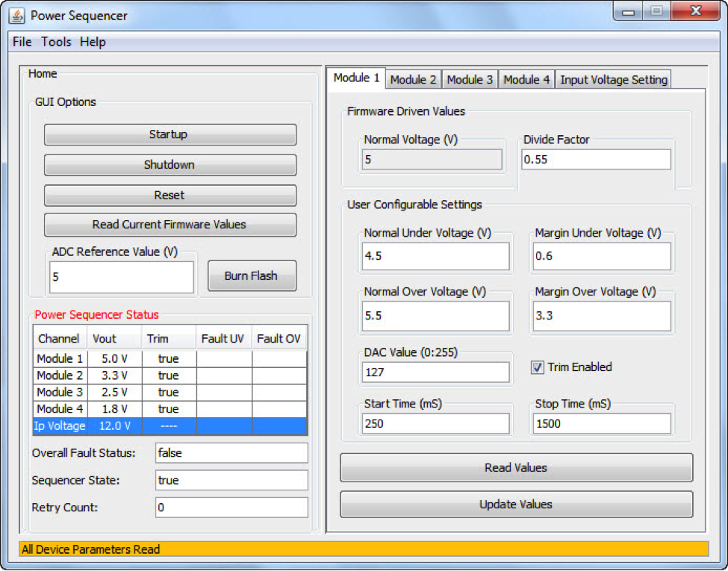Switch to the Module 3 tab
This screenshot has height=571, width=728.
[x=470, y=79]
